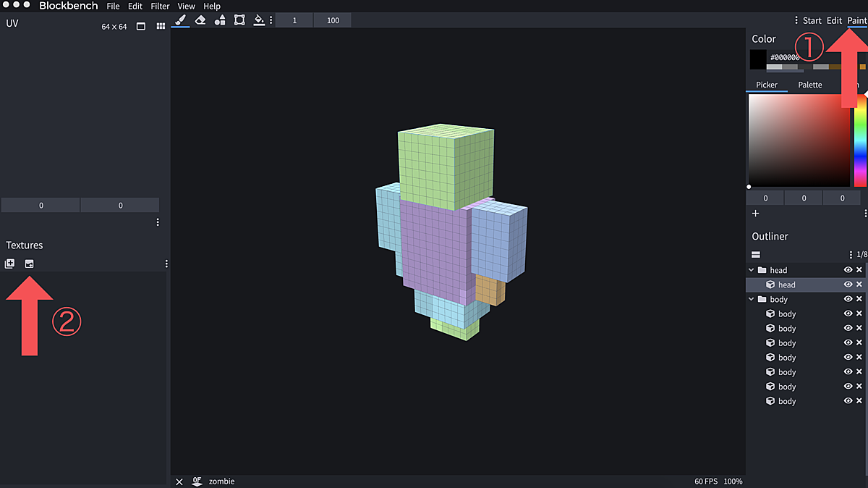Hide the second body cube
This screenshot has width=868, height=488.
pyautogui.click(x=848, y=328)
